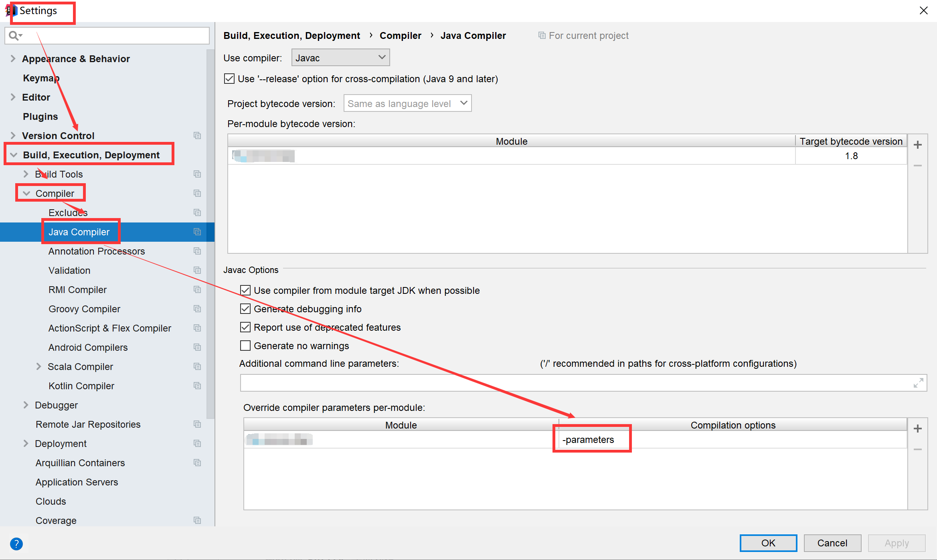Screen dimensions: 937x560
Task: Click project-level icon beside Validation
Action: click(x=197, y=270)
